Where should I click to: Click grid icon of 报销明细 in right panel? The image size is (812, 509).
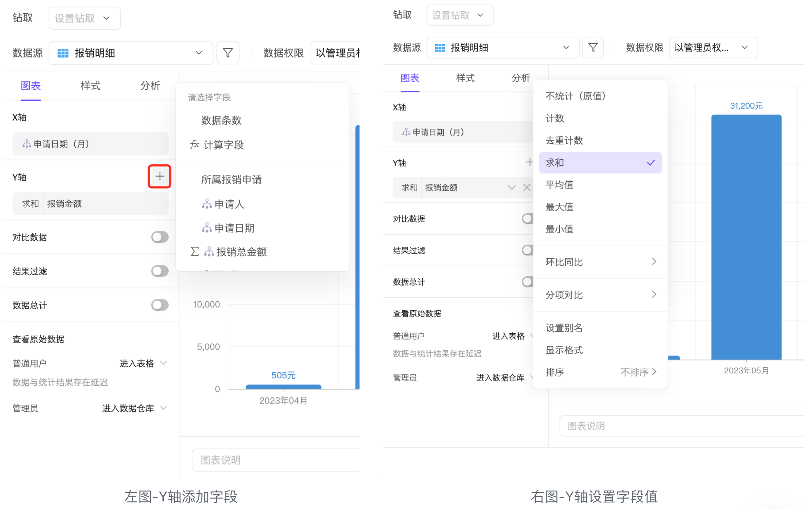(x=440, y=48)
